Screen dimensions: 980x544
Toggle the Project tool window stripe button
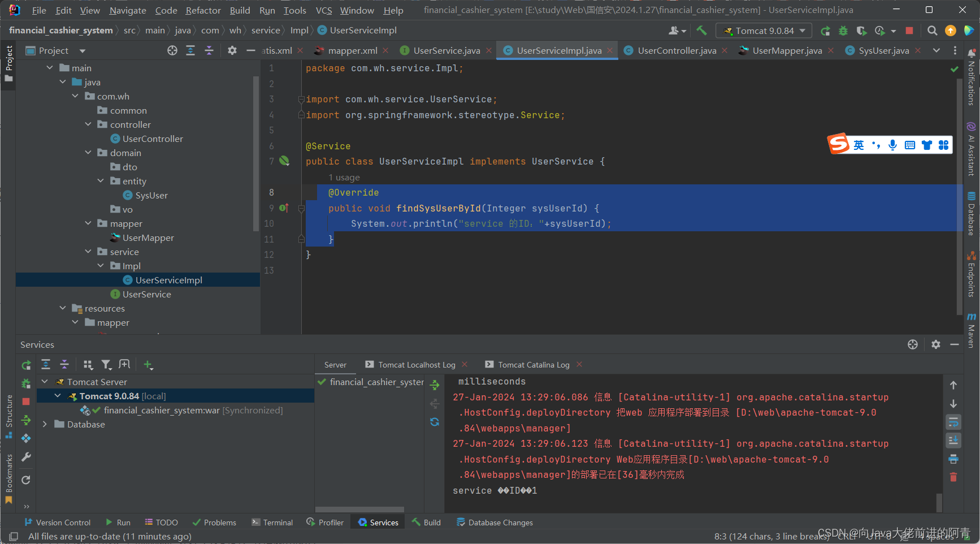9,63
